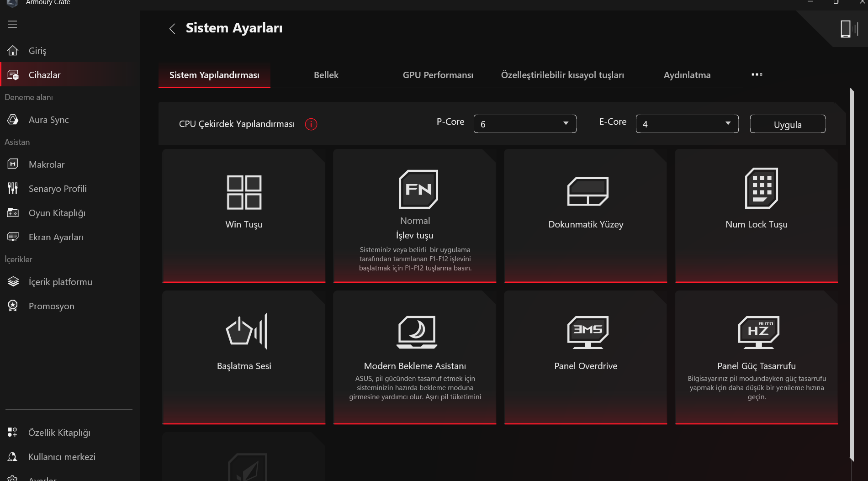
Task: Click the vertical scrollbar on the right
Action: coord(852,274)
